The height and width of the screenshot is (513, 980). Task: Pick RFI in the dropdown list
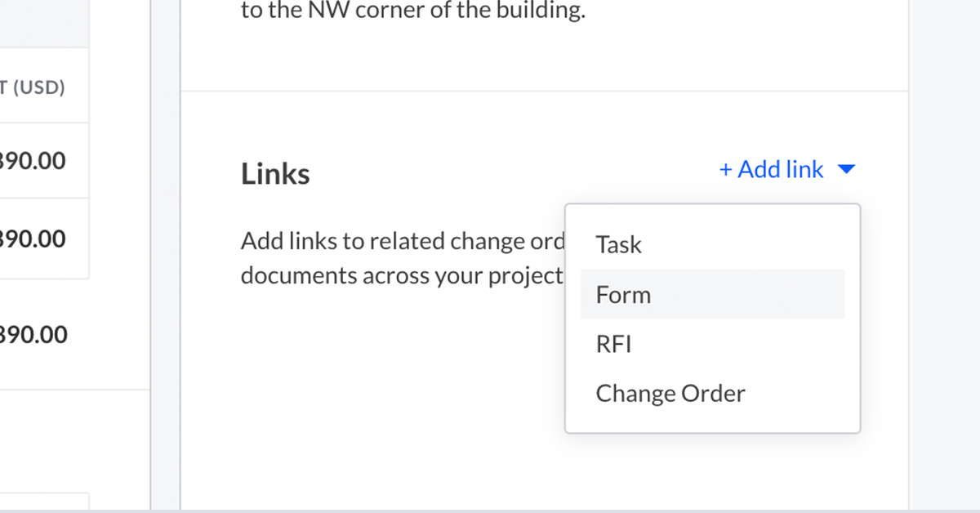click(x=614, y=344)
